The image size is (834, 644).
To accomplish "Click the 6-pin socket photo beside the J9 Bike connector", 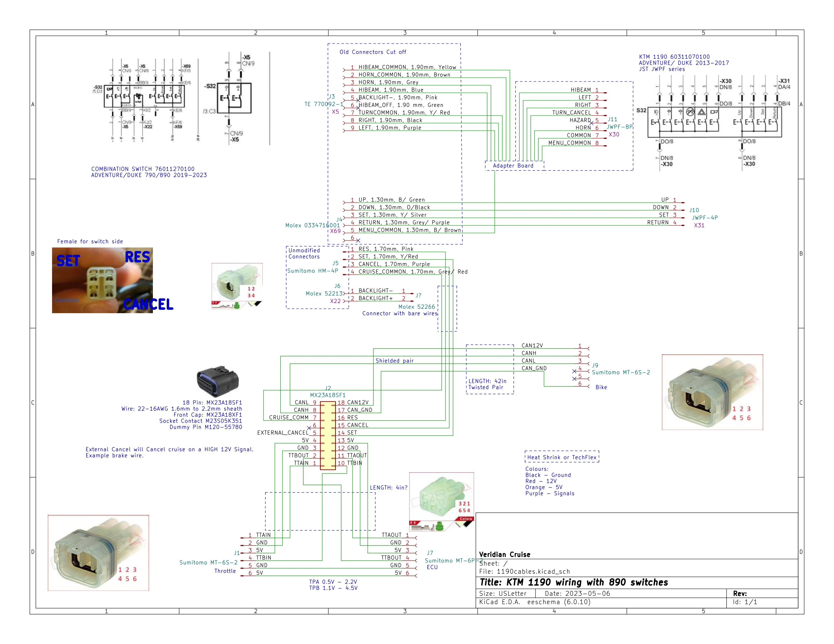I will pyautogui.click(x=712, y=392).
